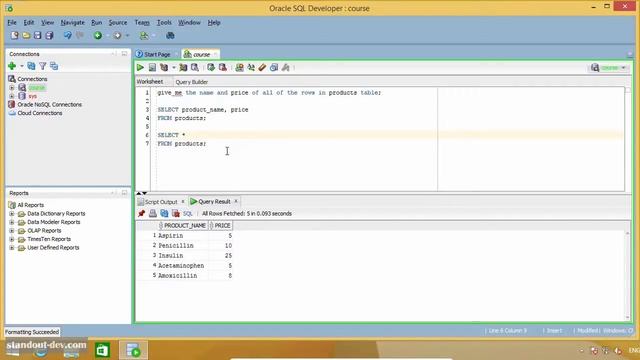Switch to the Query Builder tab

(x=191, y=82)
